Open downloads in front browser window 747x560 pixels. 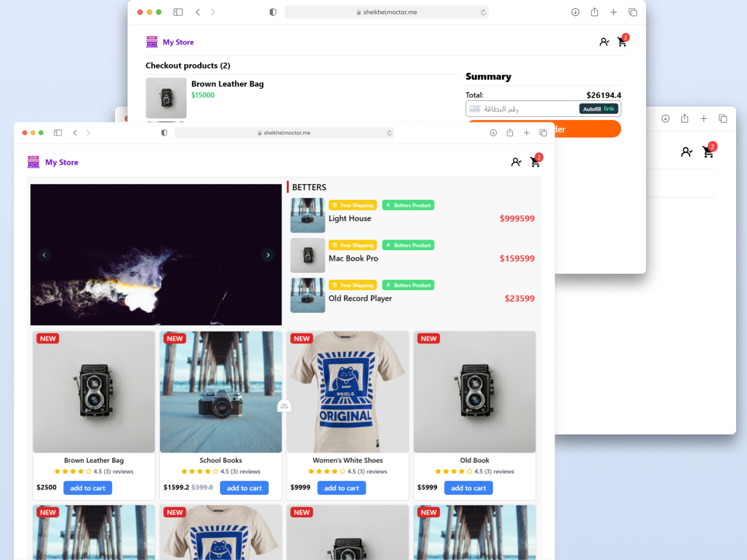(x=493, y=133)
